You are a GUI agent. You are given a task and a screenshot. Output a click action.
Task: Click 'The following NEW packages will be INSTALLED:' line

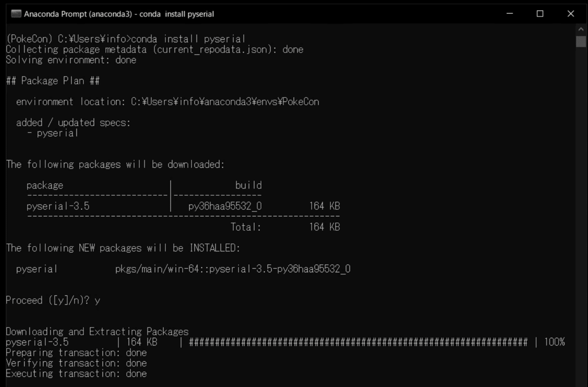123,248
